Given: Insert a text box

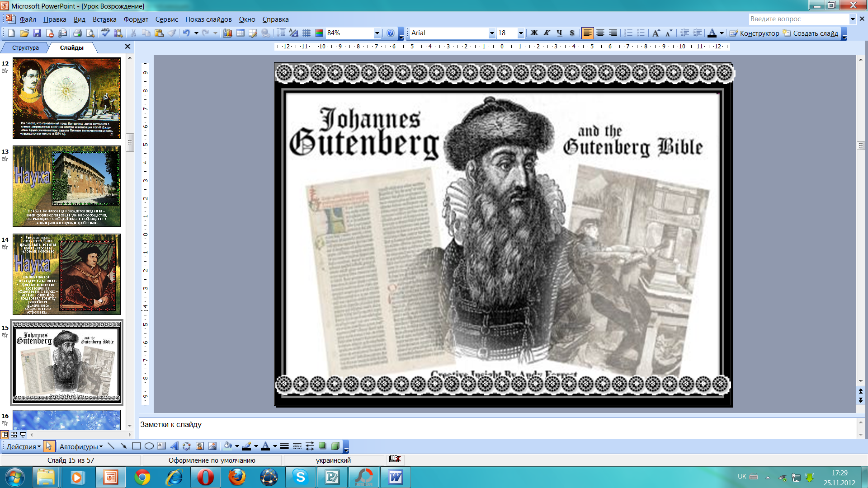Looking at the screenshot, I should [x=161, y=446].
